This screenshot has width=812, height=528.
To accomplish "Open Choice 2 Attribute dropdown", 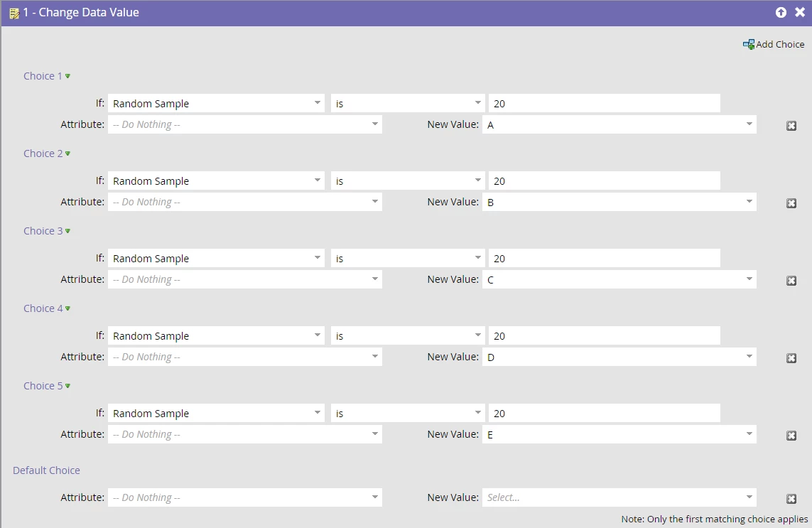I will 245,202.
